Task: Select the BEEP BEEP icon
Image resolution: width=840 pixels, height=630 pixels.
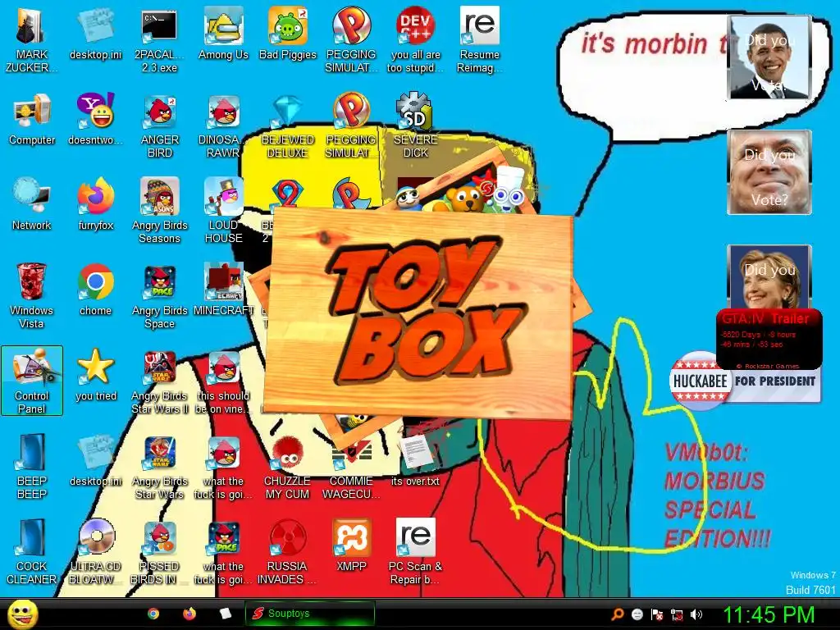Action: [32, 466]
